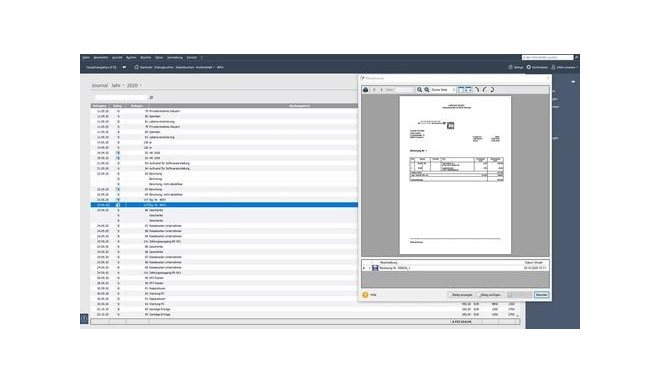Open Hilfe via the orange help icon
Screen dimensions: 660x384
(365, 295)
